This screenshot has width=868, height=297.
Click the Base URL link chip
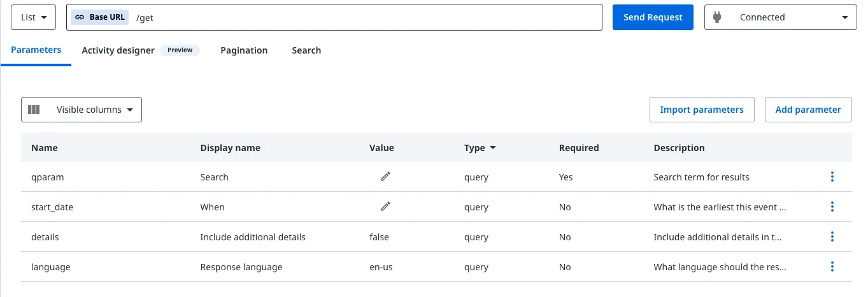click(100, 17)
